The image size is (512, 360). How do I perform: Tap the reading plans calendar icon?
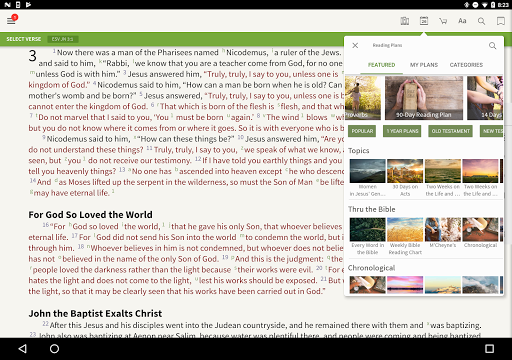pos(424,21)
